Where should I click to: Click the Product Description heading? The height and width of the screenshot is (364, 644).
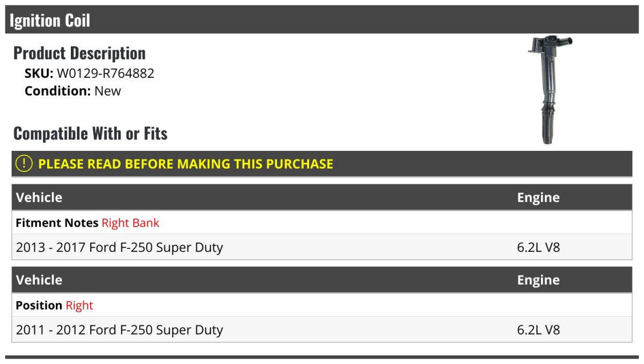[x=79, y=53]
